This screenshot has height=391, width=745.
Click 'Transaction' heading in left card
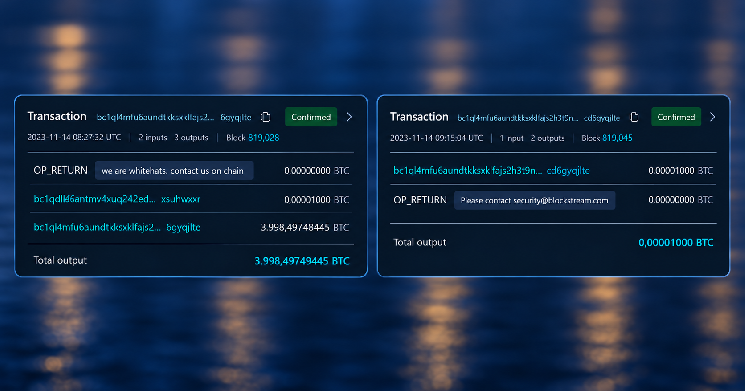tap(57, 116)
